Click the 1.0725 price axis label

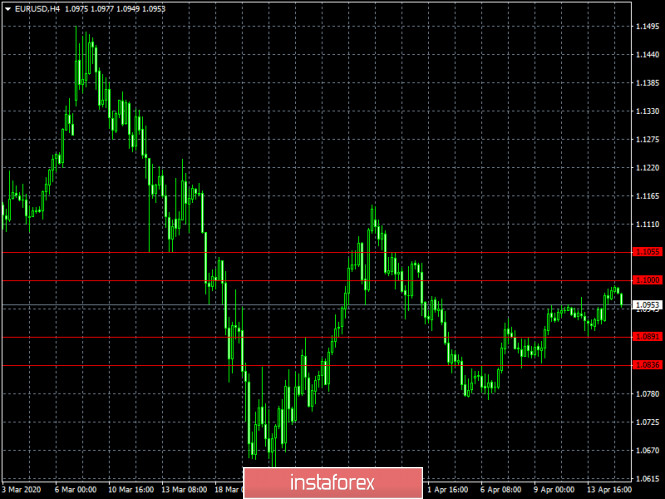[648, 422]
